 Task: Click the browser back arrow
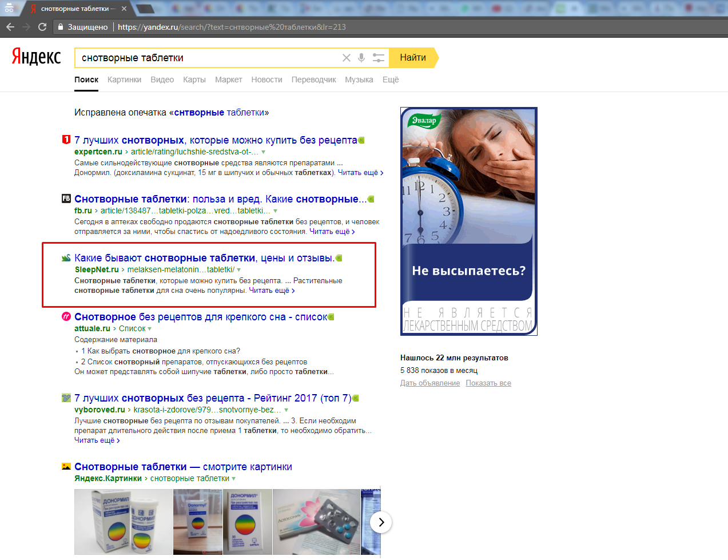(10, 27)
